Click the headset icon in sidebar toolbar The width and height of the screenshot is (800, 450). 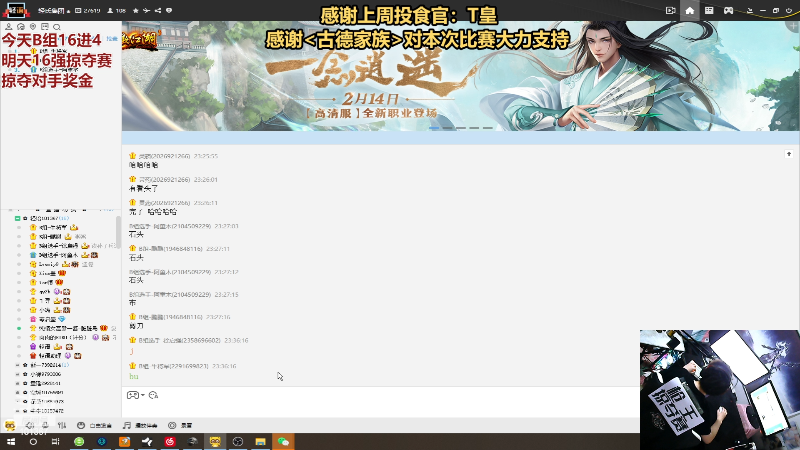point(21,27)
